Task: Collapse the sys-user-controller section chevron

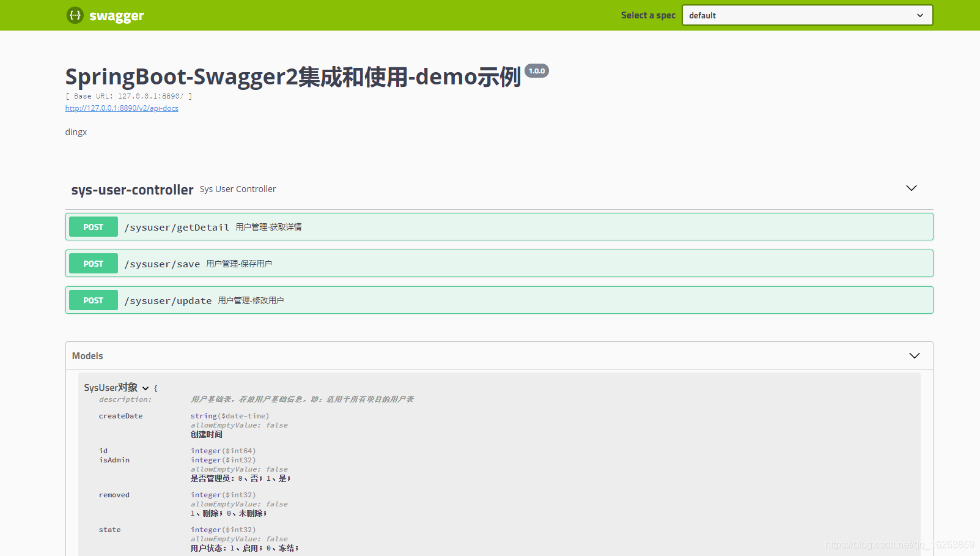Action: pos(911,188)
